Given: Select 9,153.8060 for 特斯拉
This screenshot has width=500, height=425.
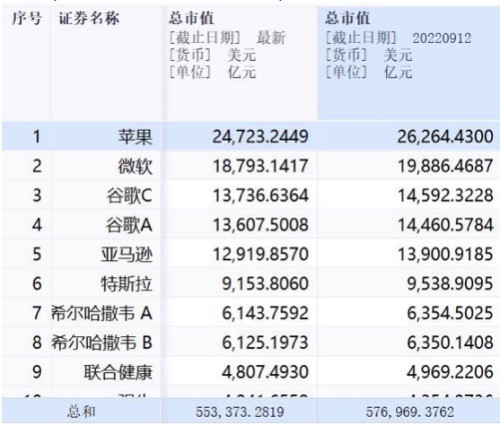Looking at the screenshot, I should tap(265, 284).
